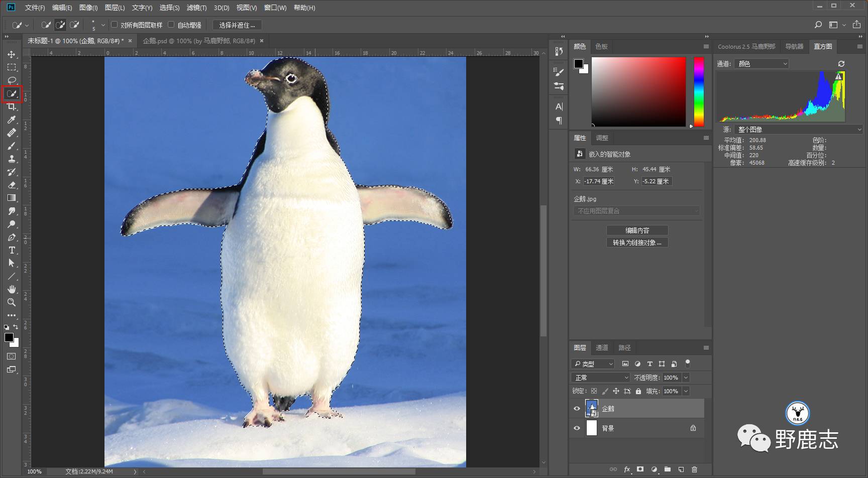Choose the Crop tool
Screen dimensions: 868x478
(x=12, y=106)
